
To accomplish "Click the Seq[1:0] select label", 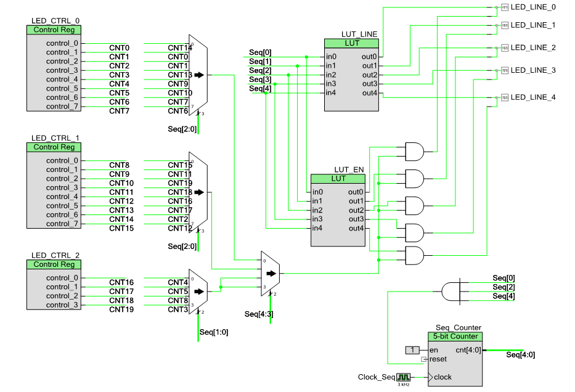I will [214, 332].
